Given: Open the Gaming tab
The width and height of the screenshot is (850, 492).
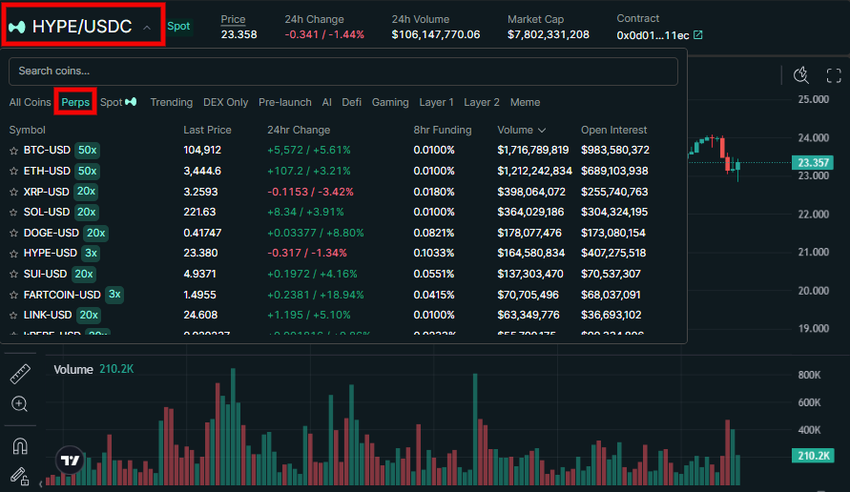Looking at the screenshot, I should pos(390,102).
